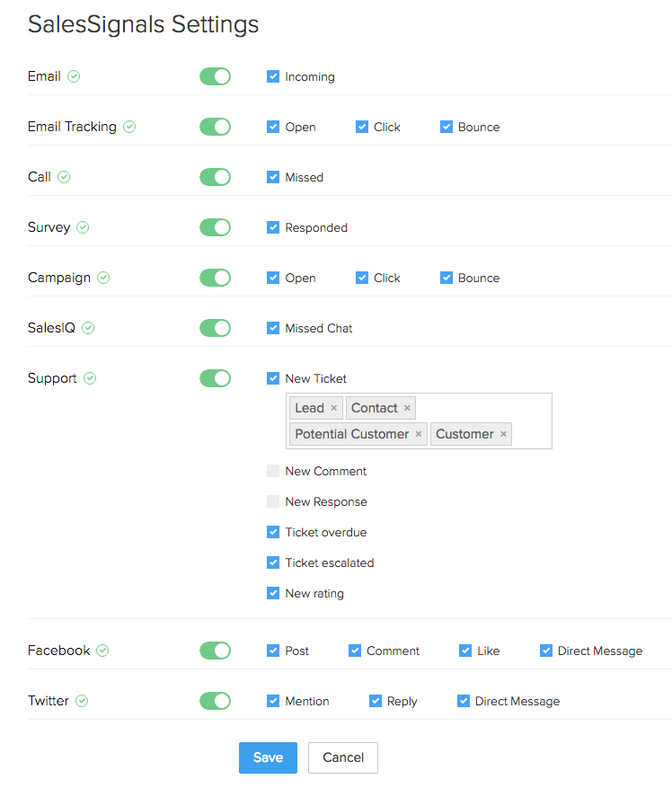Image resolution: width=672 pixels, height=797 pixels.
Task: Remove the Contact tag from New Ticket
Action: pos(407,408)
